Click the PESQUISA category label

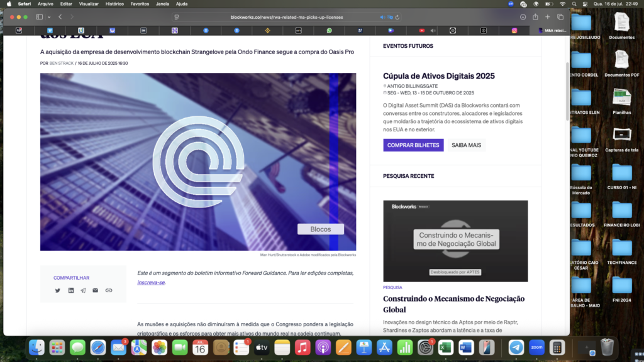[x=392, y=287]
